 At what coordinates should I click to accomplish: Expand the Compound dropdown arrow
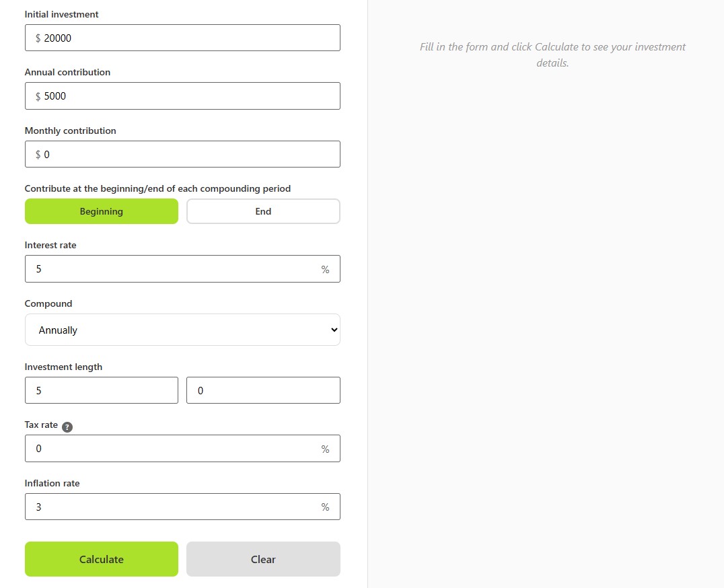click(332, 330)
